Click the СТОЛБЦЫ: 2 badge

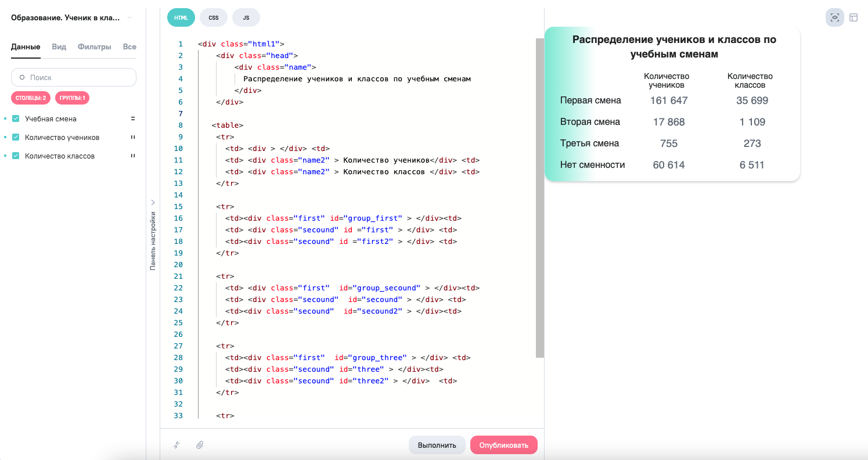[31, 98]
